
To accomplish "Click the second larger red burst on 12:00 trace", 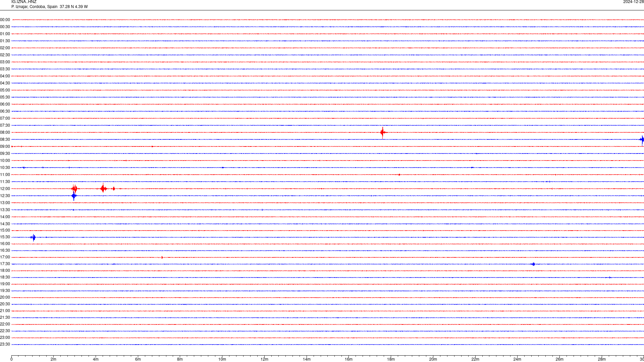I will [103, 188].
